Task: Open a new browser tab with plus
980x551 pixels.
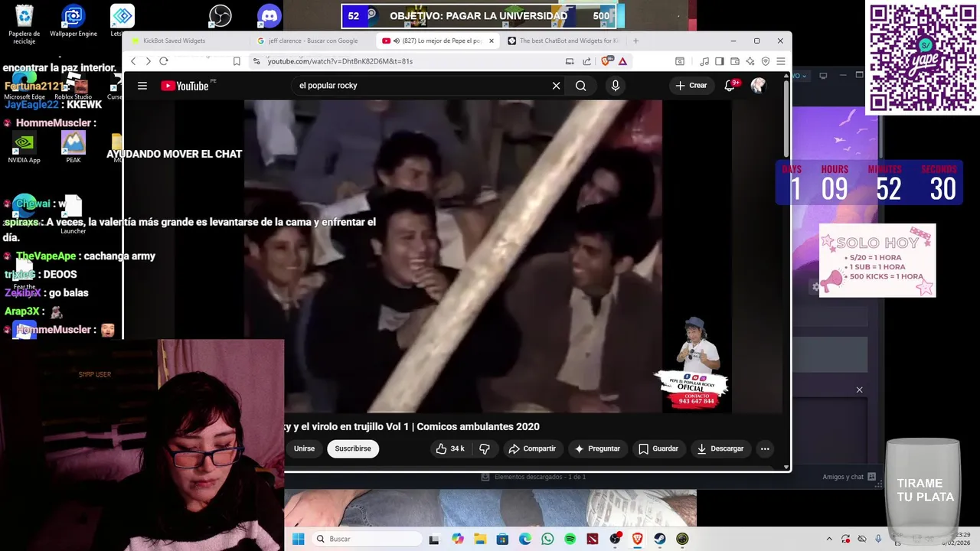Action: 635,41
